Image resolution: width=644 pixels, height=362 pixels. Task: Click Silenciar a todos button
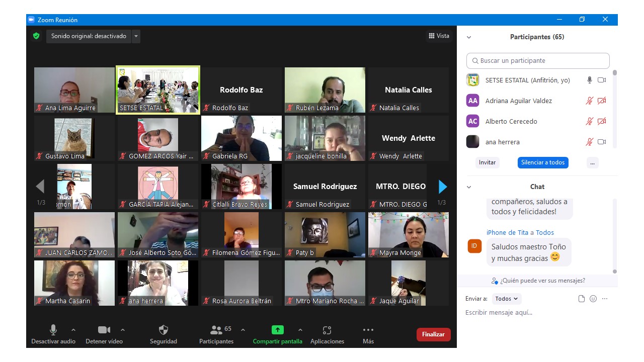click(543, 162)
